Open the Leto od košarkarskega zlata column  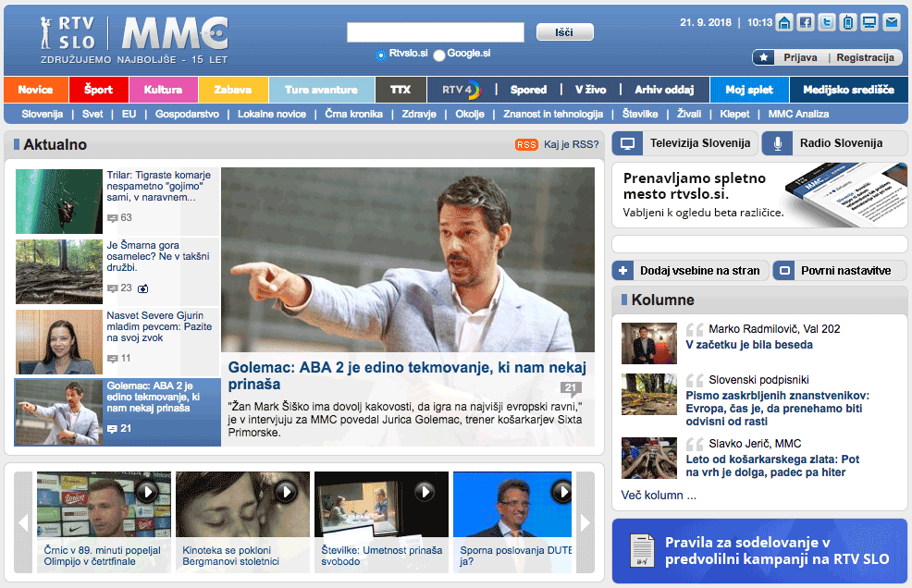pyautogui.click(x=772, y=466)
